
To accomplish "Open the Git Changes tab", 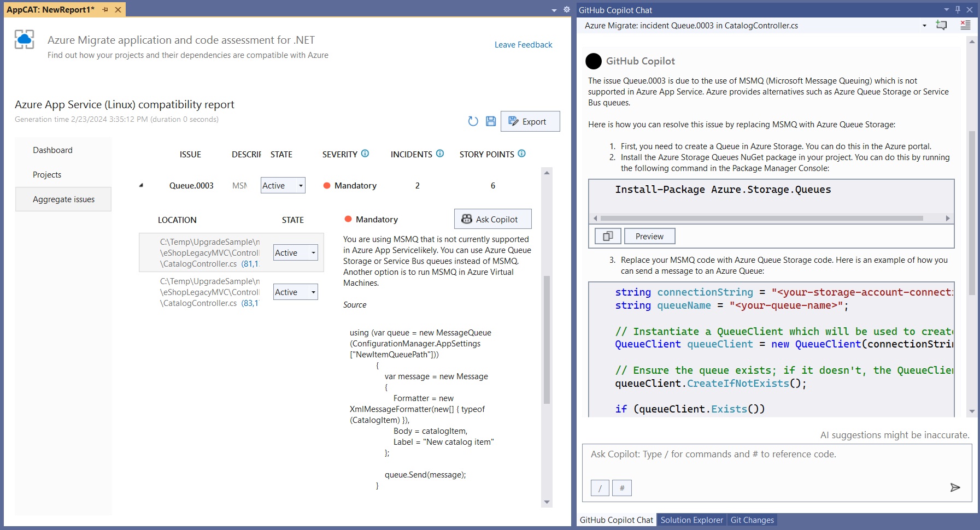I will pyautogui.click(x=753, y=520).
